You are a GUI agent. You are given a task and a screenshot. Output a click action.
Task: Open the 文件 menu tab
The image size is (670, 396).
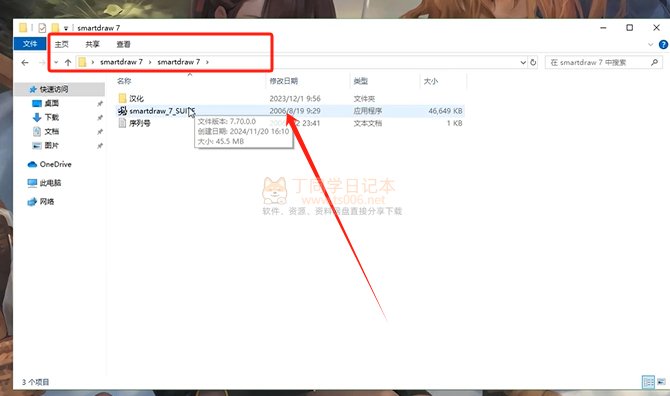pyautogui.click(x=30, y=44)
